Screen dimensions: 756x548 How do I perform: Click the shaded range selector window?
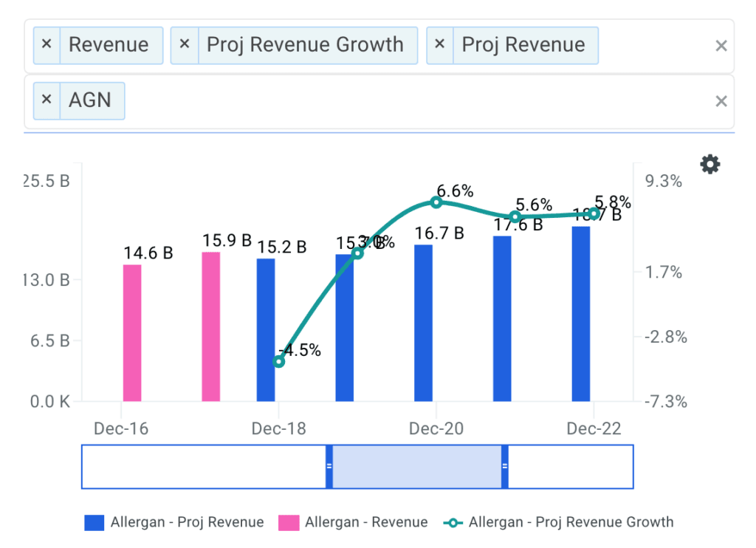417,466
